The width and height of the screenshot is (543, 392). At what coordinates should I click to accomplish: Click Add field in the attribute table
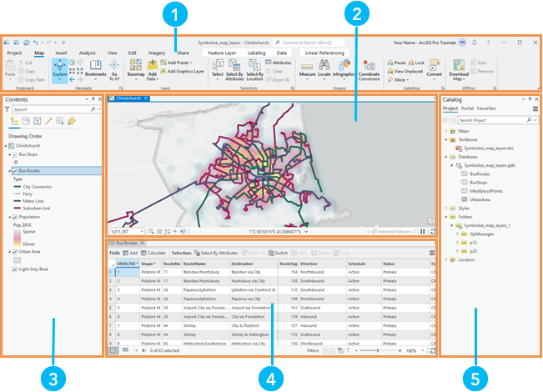(x=130, y=254)
